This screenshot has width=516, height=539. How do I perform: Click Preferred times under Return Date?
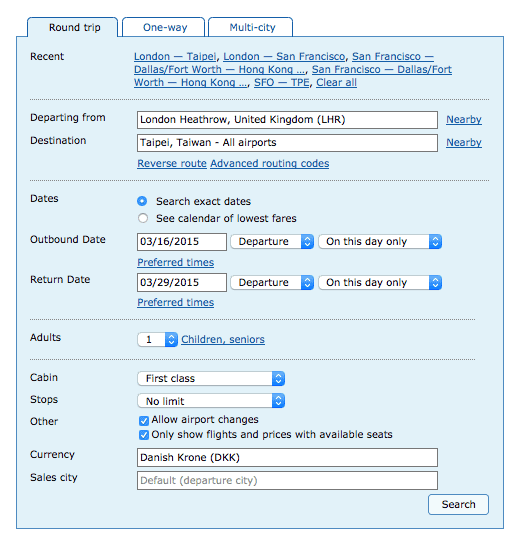pyautogui.click(x=176, y=302)
